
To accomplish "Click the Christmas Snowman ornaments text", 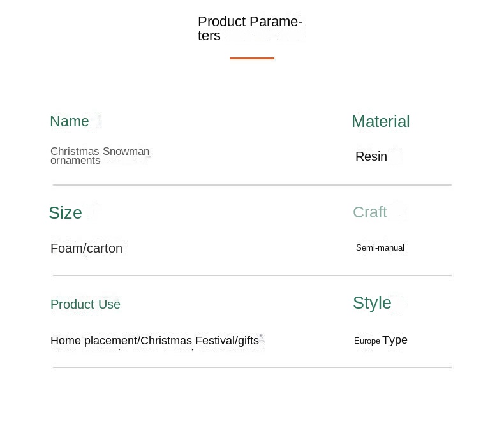I will (100, 156).
